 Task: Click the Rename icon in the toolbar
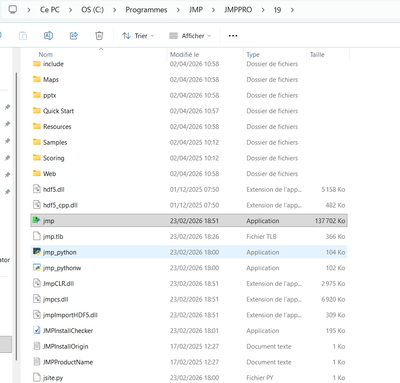(48, 36)
